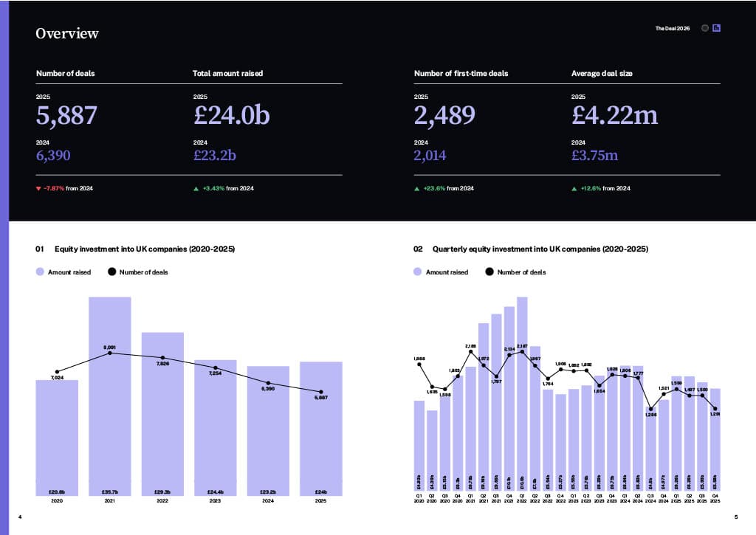Click the green up-triangle next to +12.6%

coord(574,188)
